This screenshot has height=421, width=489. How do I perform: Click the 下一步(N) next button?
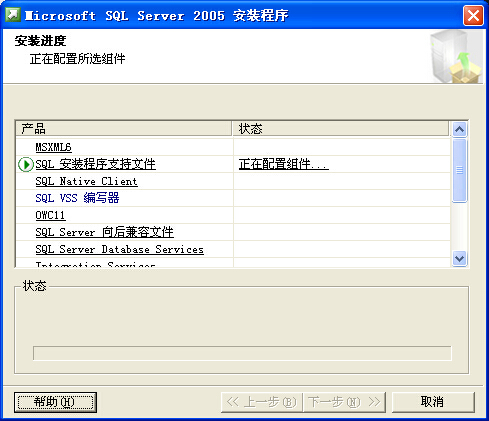pos(344,402)
